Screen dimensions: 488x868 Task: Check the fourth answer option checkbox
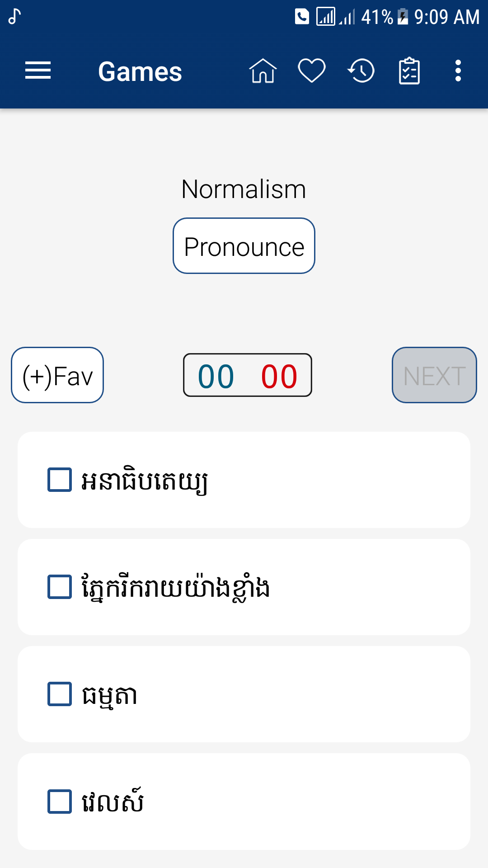point(60,802)
